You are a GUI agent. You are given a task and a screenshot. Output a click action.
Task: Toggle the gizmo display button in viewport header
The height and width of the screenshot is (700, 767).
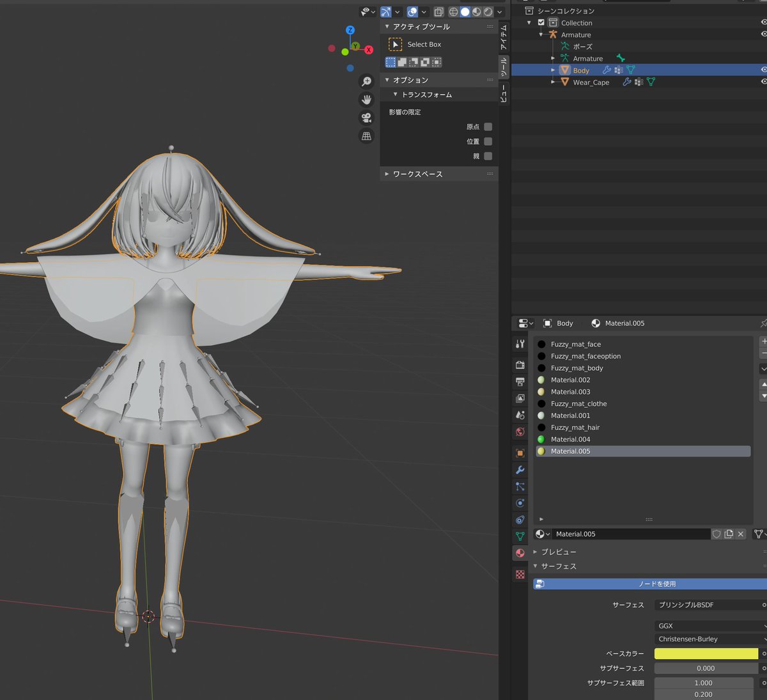coord(385,12)
